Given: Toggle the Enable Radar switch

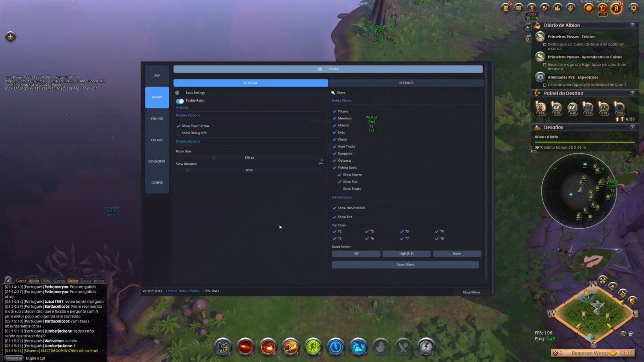Looking at the screenshot, I should coord(180,101).
